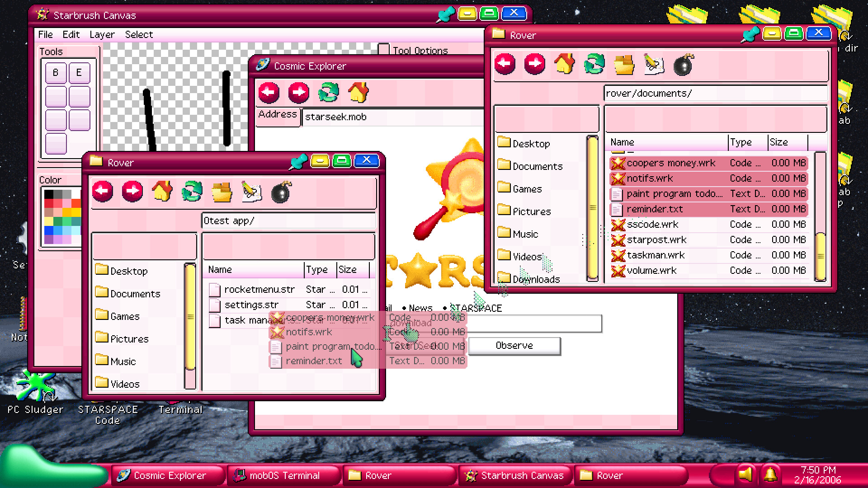Open the Layer menu in Starbrush Canvas

(x=102, y=34)
